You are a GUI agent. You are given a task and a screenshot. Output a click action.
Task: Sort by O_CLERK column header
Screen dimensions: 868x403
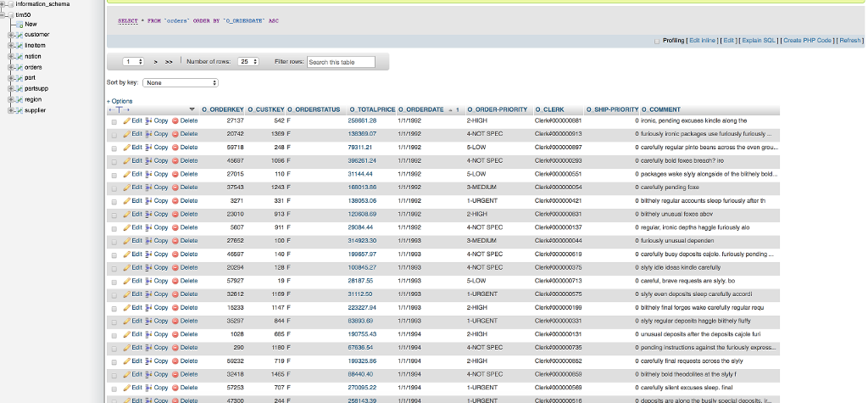tap(550, 109)
